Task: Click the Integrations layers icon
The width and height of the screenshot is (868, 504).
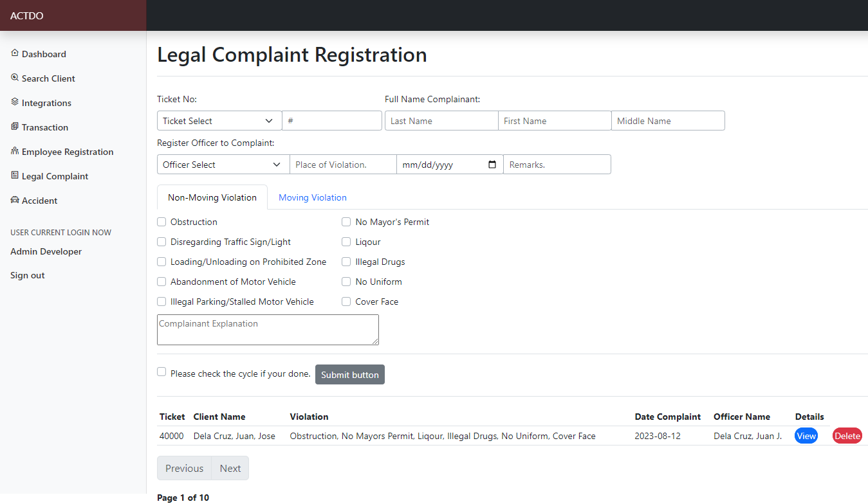Action: point(15,102)
